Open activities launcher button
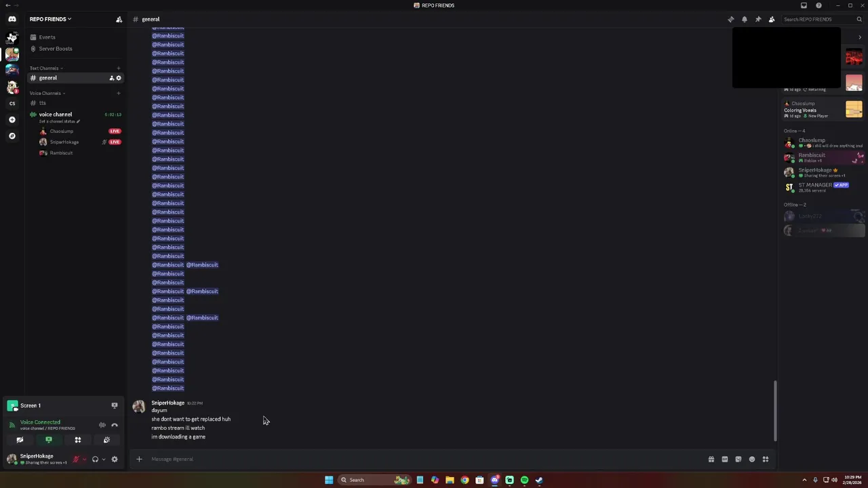The height and width of the screenshot is (488, 868). tap(78, 440)
